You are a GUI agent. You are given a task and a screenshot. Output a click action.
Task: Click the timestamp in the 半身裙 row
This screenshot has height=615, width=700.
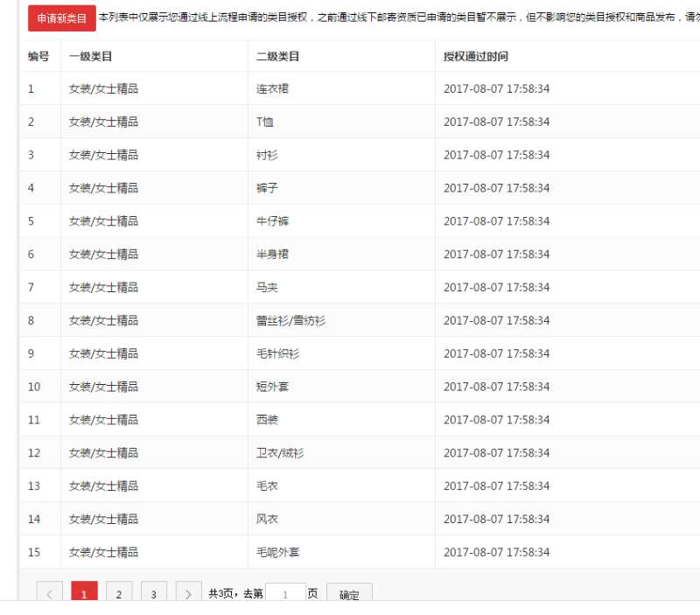click(496, 254)
